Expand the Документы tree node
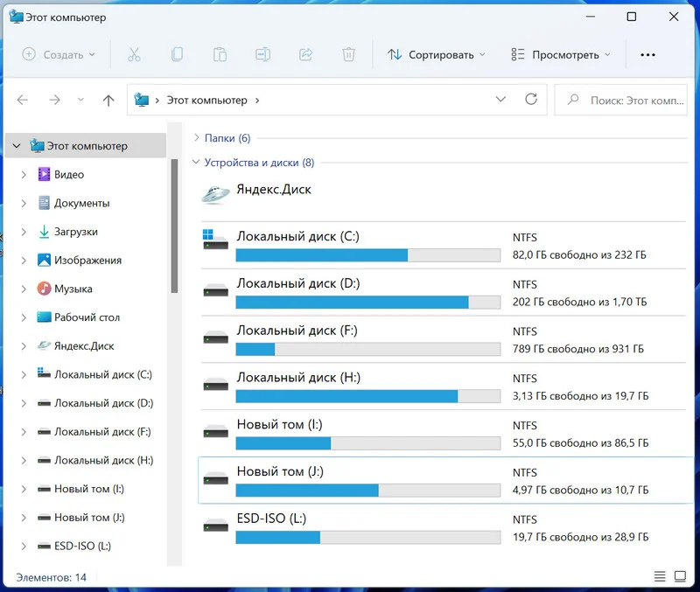 tap(24, 203)
